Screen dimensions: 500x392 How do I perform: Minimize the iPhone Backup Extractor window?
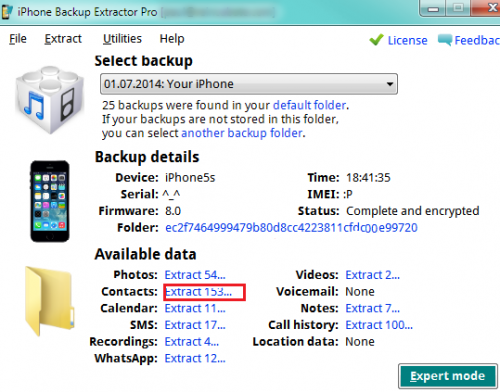coord(433,8)
